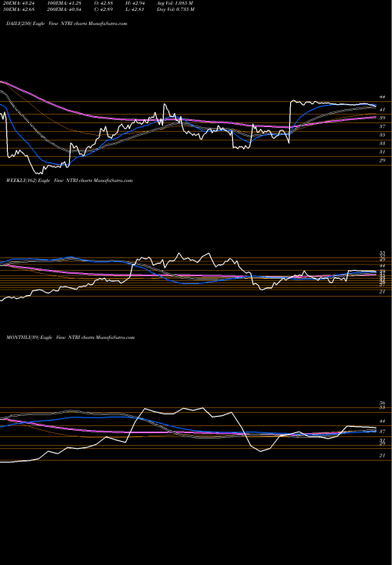Click the 37 price label on daily chart
Screen dimensions: 392x565
[383, 126]
